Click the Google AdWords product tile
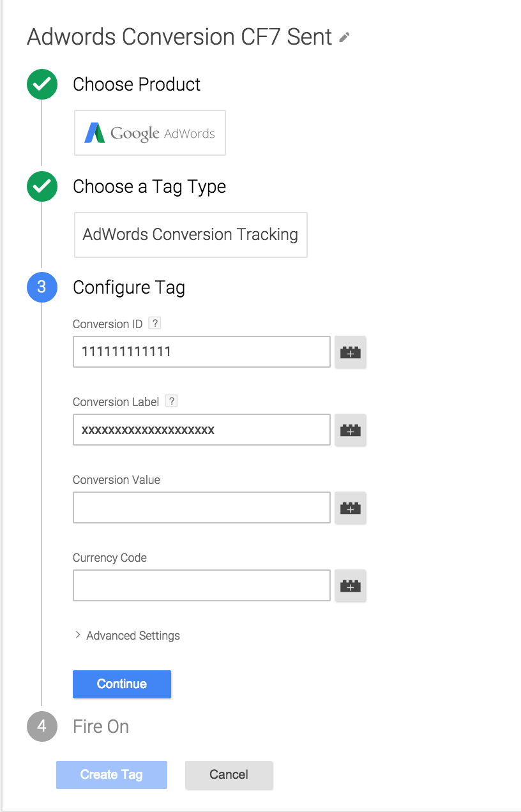The height and width of the screenshot is (812, 521). tap(150, 133)
